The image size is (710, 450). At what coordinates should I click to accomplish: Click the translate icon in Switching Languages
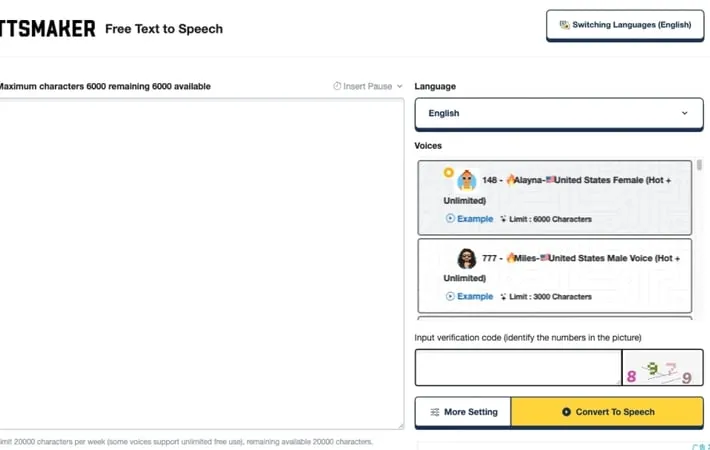coord(564,25)
